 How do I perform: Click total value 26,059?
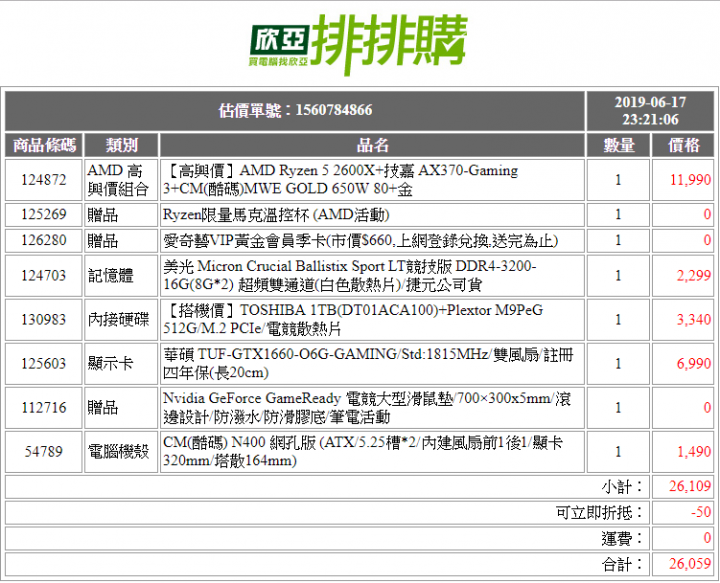(690, 563)
